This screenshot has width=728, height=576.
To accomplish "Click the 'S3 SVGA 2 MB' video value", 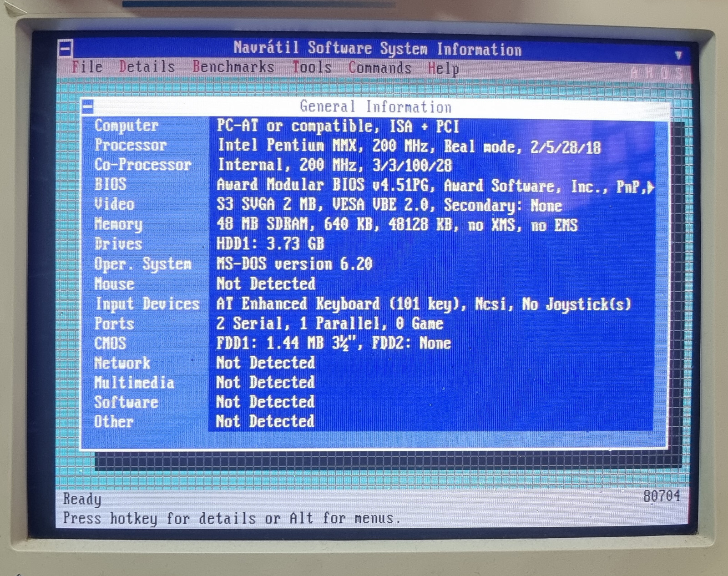I will pyautogui.click(x=269, y=204).
